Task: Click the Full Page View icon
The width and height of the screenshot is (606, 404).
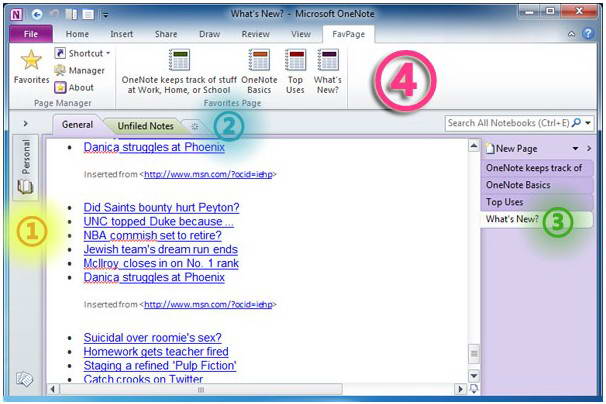Action: point(88,15)
